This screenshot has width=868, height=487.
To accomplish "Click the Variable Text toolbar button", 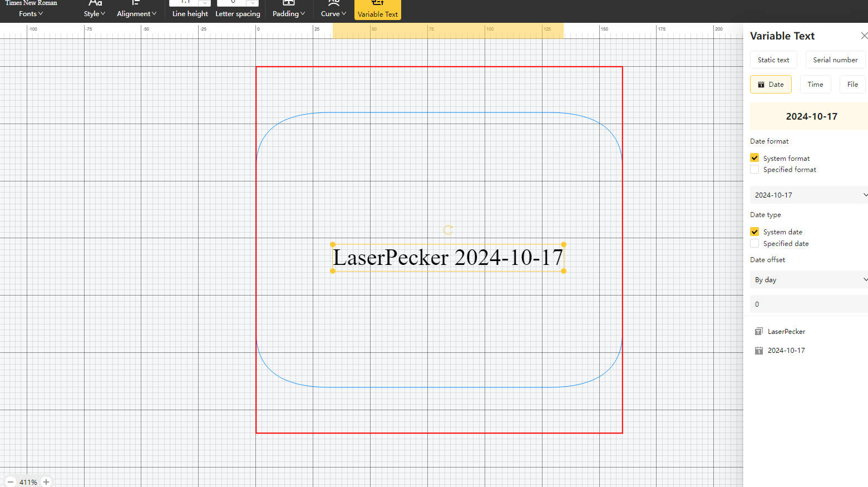I will (x=378, y=9).
